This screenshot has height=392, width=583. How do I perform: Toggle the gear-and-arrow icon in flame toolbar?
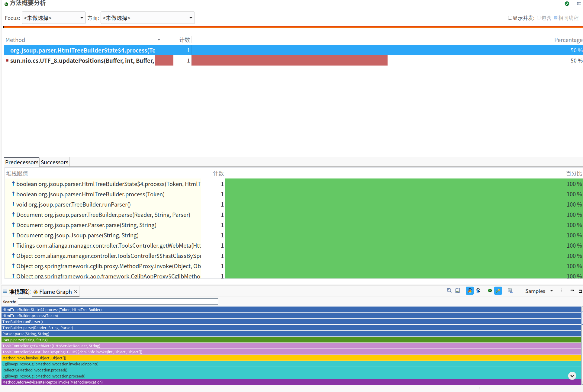498,291
